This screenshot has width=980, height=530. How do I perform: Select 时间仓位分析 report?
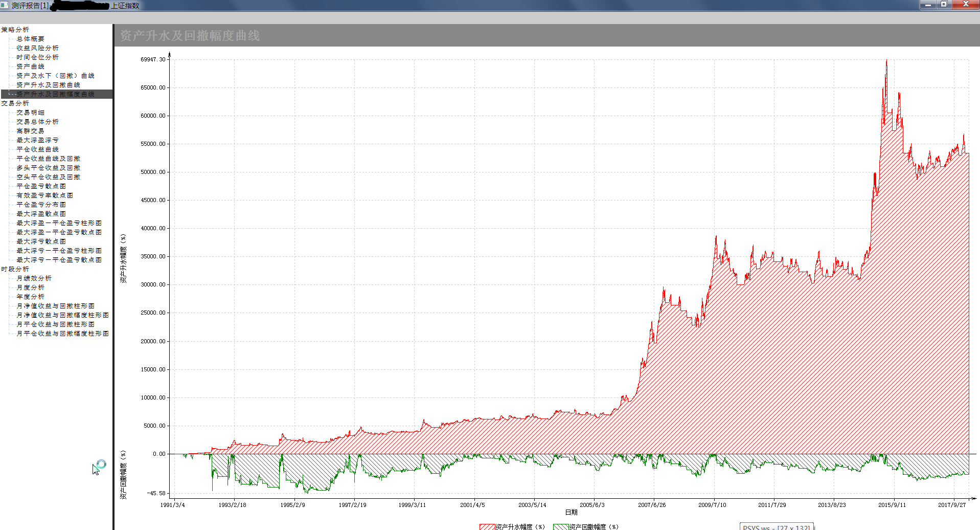[x=37, y=57]
